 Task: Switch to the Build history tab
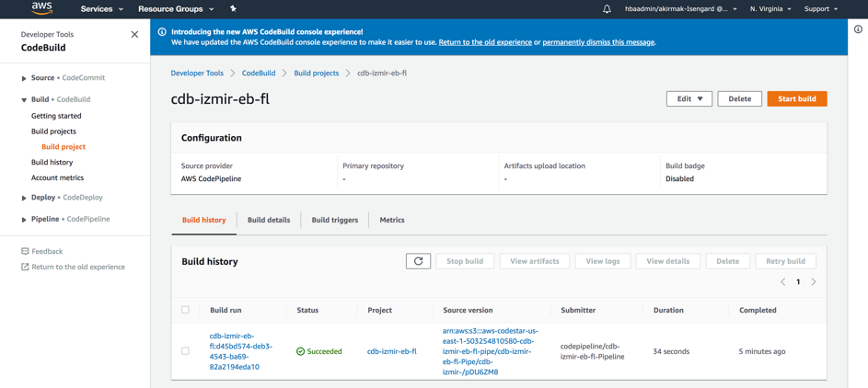click(203, 220)
